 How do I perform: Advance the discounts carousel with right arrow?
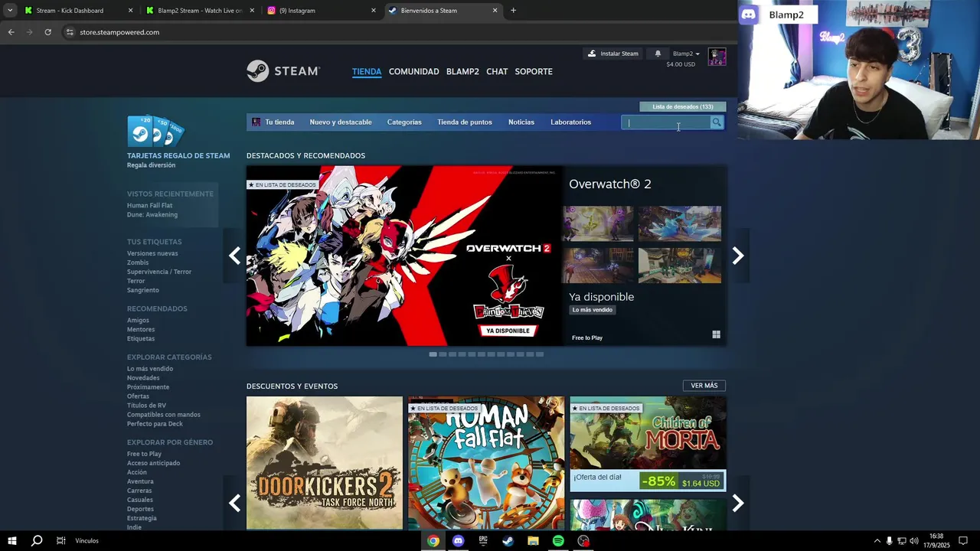point(737,503)
